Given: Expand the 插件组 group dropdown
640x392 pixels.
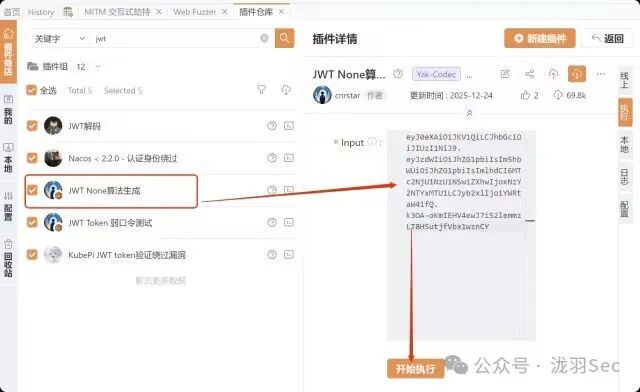Looking at the screenshot, I should pos(98,67).
